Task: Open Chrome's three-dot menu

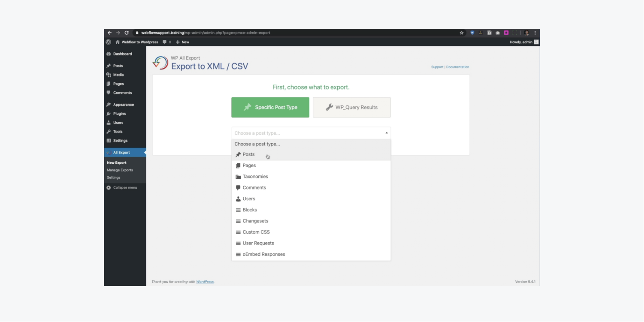Action: pyautogui.click(x=535, y=33)
